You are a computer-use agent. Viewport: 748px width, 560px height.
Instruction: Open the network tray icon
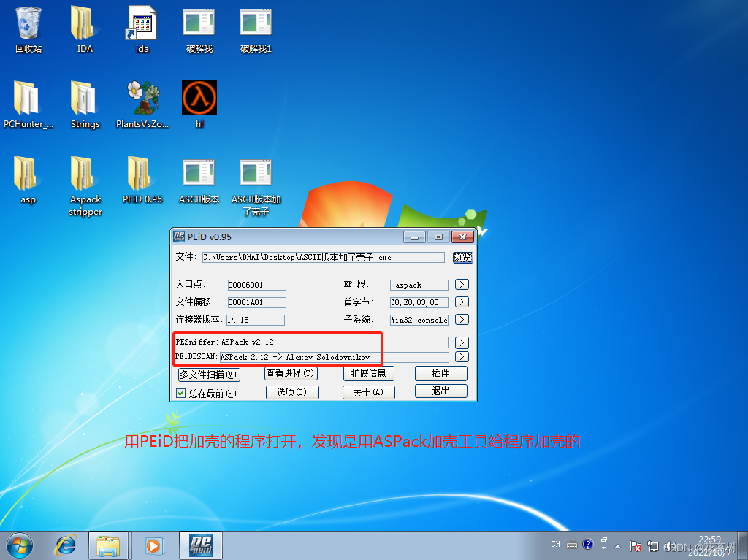[x=652, y=546]
